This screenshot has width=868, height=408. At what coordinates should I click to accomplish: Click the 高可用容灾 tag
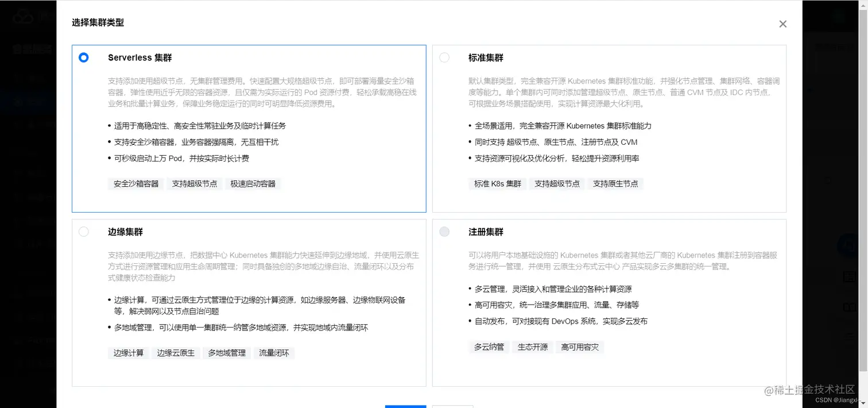click(x=580, y=347)
